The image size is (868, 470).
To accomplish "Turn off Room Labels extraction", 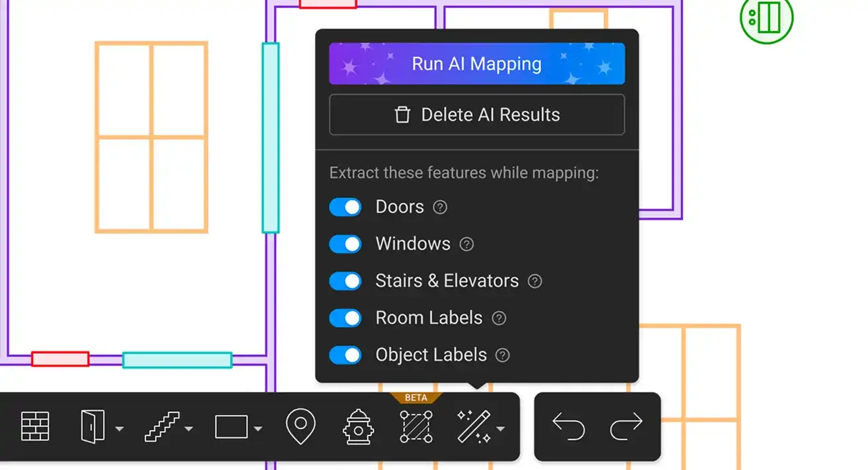I will [345, 318].
